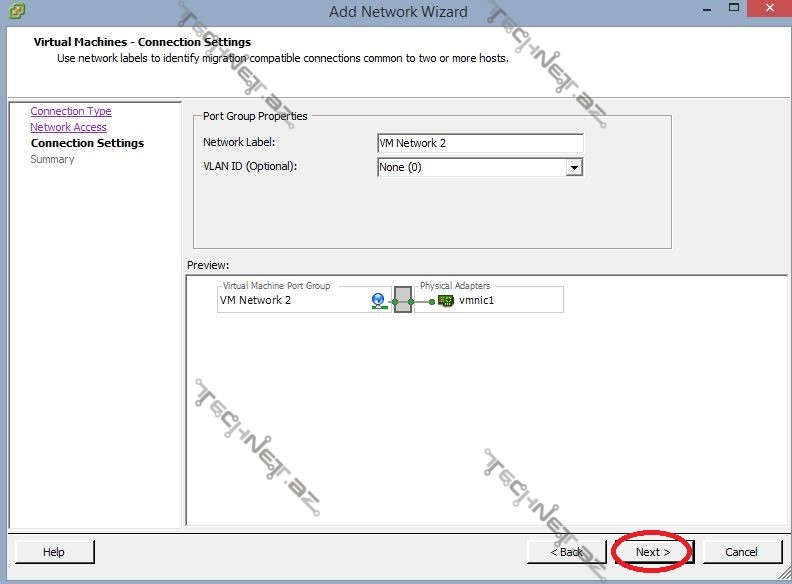Expand the VLAN ID dropdown arrow
The image size is (792, 584).
click(x=574, y=168)
